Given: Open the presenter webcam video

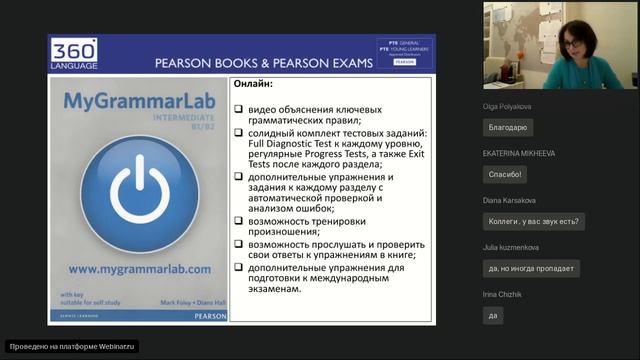Looking at the screenshot, I should [560, 45].
